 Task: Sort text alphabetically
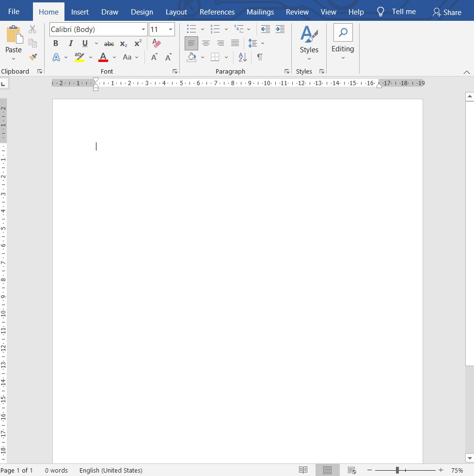(x=242, y=57)
